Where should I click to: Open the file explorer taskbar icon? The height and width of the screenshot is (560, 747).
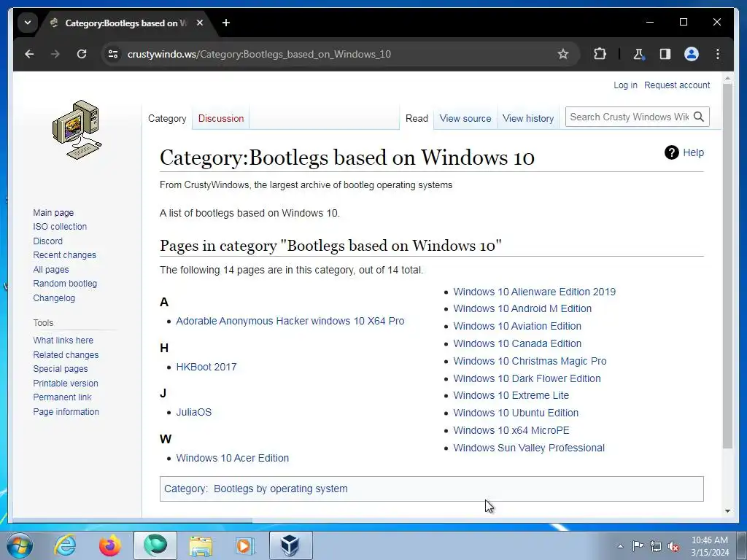(x=201, y=545)
